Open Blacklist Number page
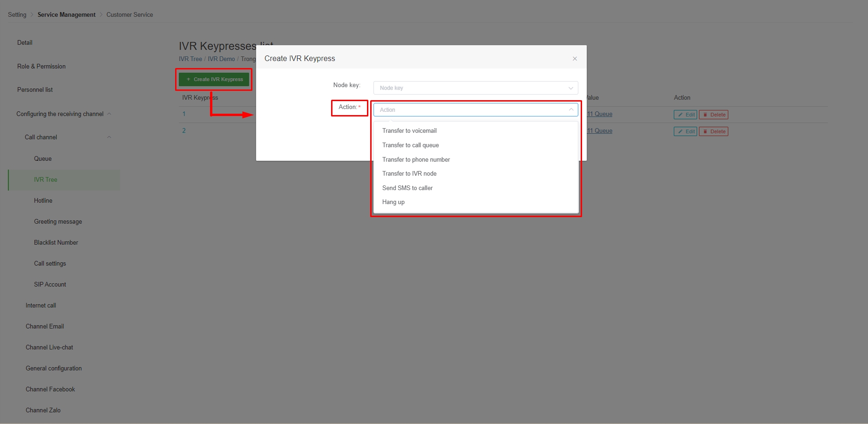 [56, 243]
